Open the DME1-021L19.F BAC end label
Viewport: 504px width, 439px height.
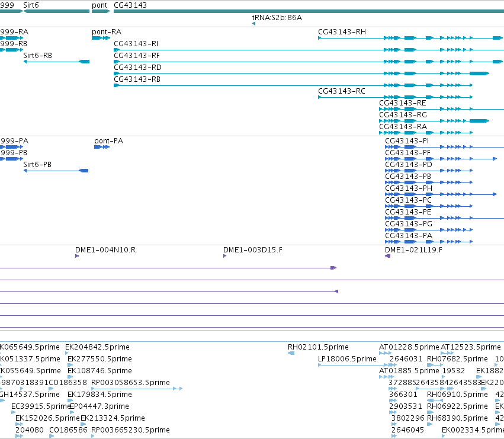(x=413, y=250)
